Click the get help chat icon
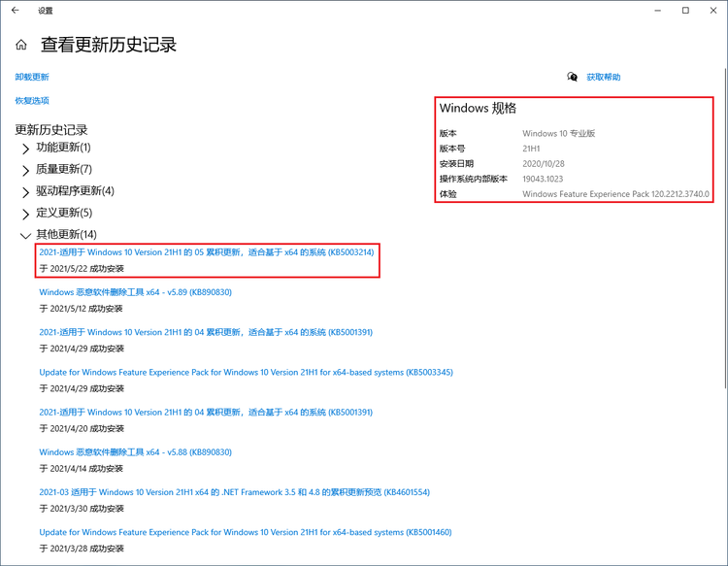Image resolution: width=728 pixels, height=566 pixels. point(572,77)
